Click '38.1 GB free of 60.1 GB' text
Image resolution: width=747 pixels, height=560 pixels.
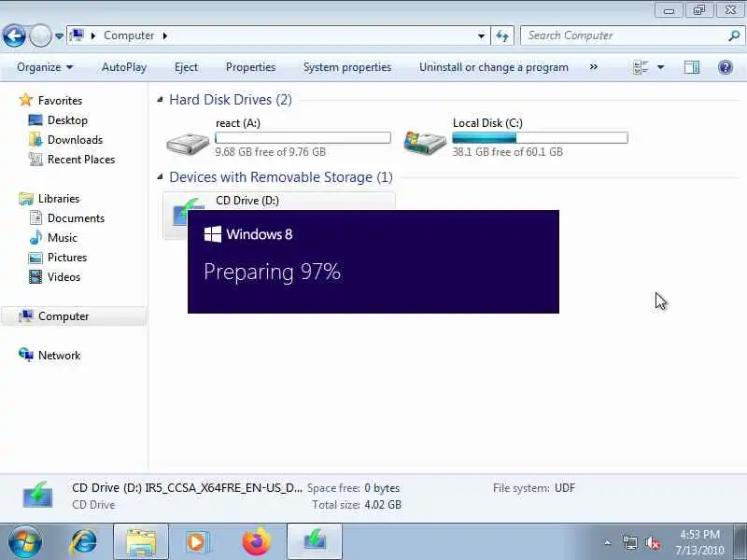(507, 152)
